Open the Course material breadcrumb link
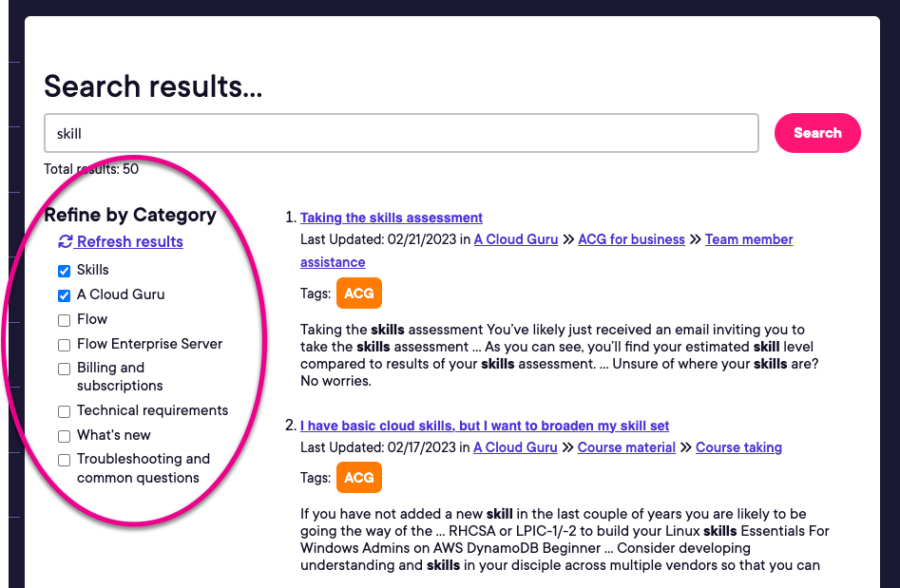 click(626, 446)
